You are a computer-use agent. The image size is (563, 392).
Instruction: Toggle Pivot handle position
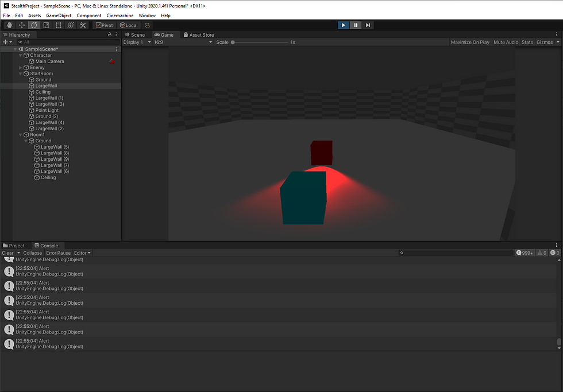[x=104, y=25]
